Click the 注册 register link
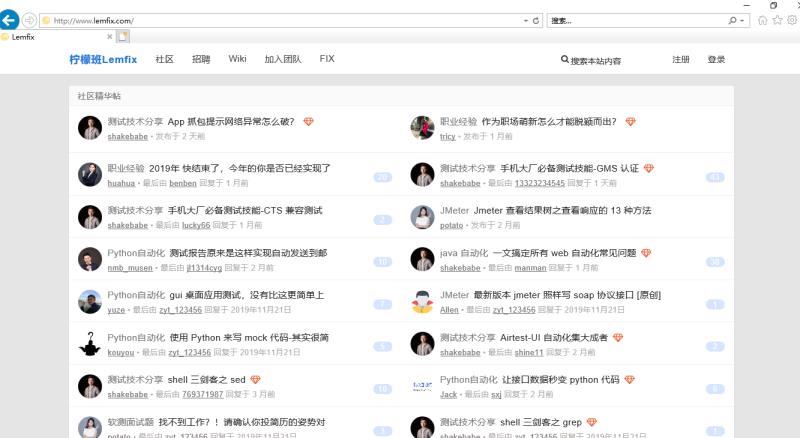Image resolution: width=800 pixels, height=438 pixels. tap(680, 60)
